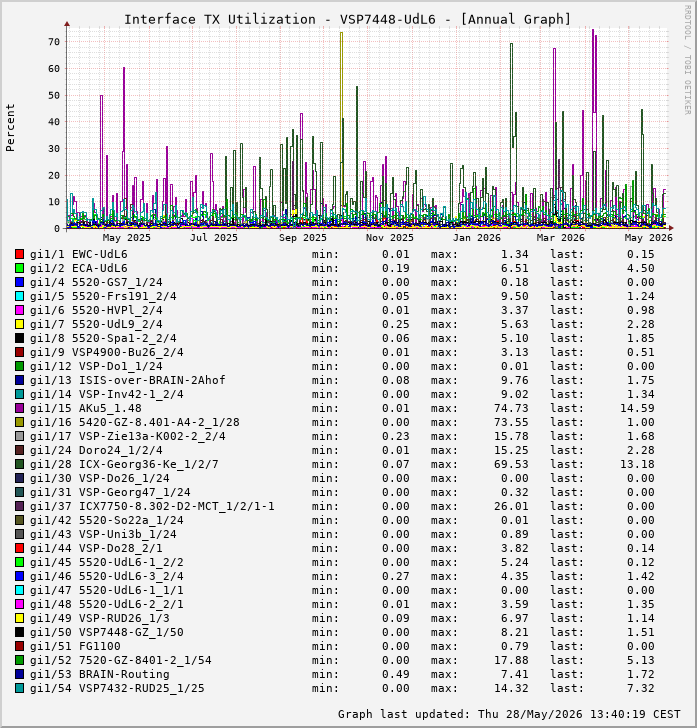Image resolution: width=697 pixels, height=728 pixels.
Task: Select legend label gi1/51 FG1100
Action: (x=75, y=646)
